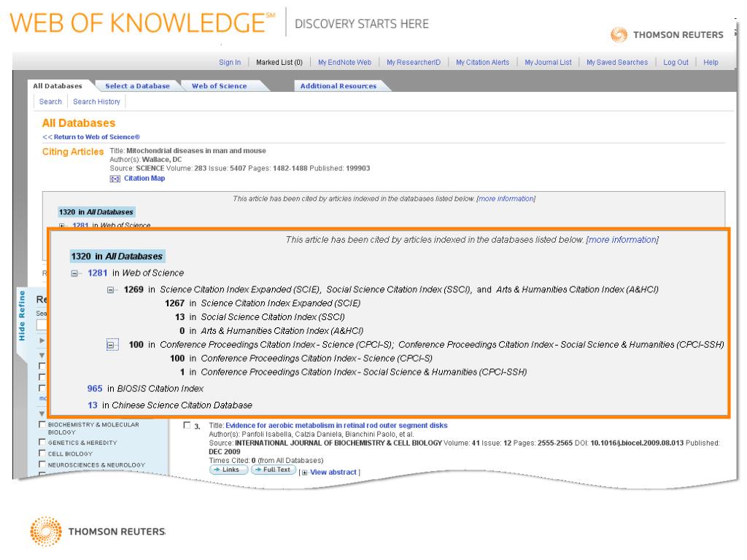
Task: Check the Genetics & Heredity box
Action: pos(42,443)
